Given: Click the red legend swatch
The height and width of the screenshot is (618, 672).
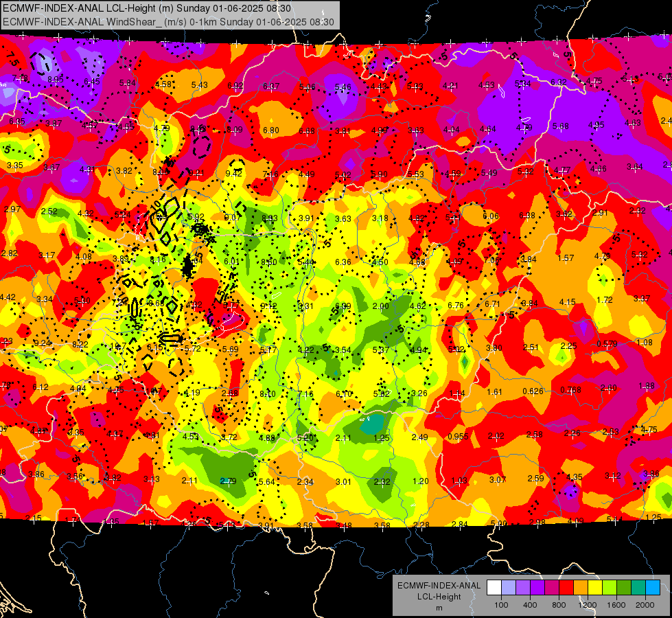Looking at the screenshot, I should tap(566, 587).
